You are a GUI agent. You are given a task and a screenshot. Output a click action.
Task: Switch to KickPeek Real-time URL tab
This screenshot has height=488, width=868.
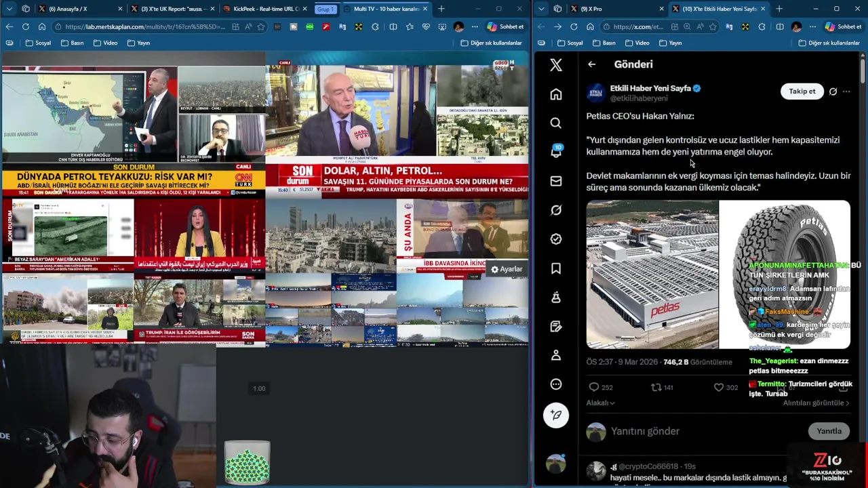coord(266,9)
